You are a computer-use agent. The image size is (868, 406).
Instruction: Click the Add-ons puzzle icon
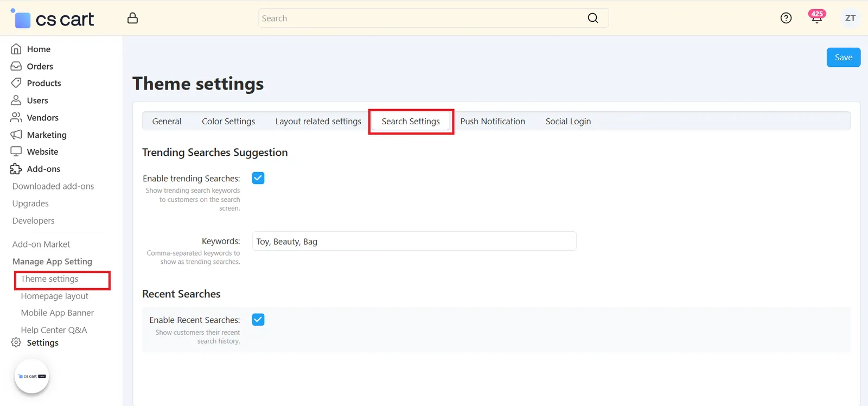tap(16, 169)
